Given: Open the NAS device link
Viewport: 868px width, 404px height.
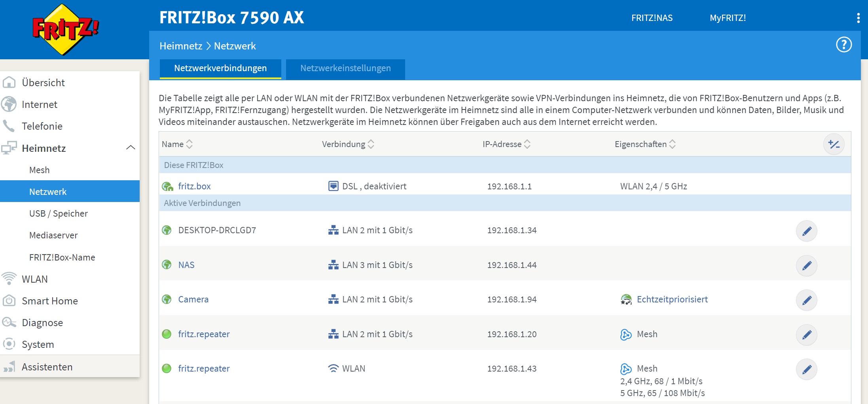Looking at the screenshot, I should coord(186,265).
